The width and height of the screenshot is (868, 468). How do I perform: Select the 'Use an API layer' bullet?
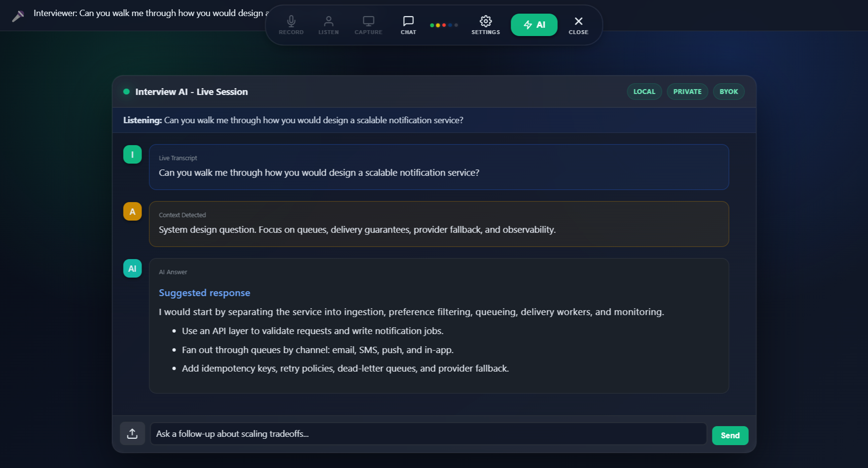click(x=312, y=331)
